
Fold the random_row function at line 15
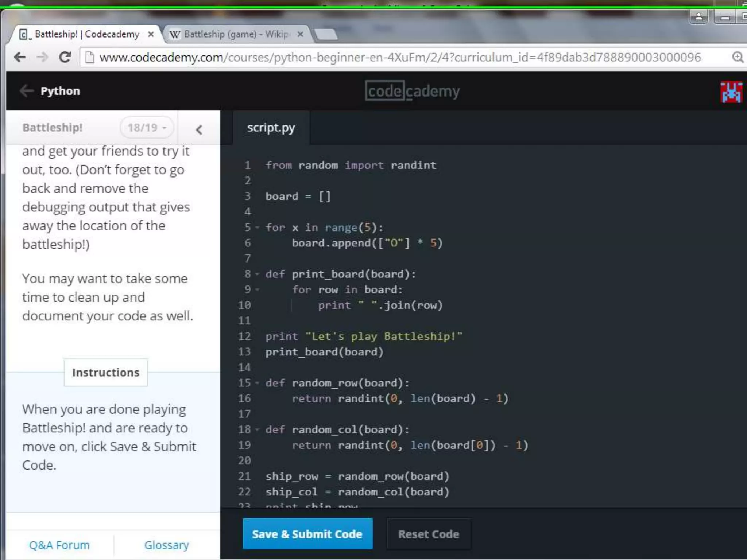[257, 383]
